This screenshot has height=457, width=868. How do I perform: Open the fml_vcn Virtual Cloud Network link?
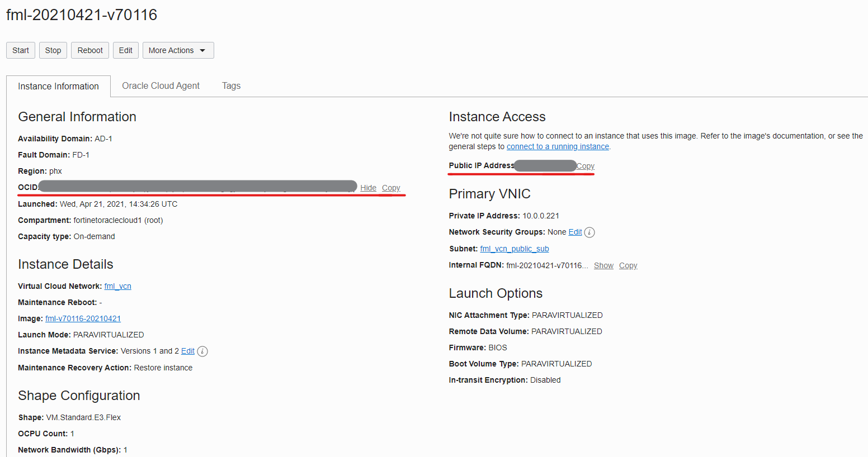[x=117, y=286]
